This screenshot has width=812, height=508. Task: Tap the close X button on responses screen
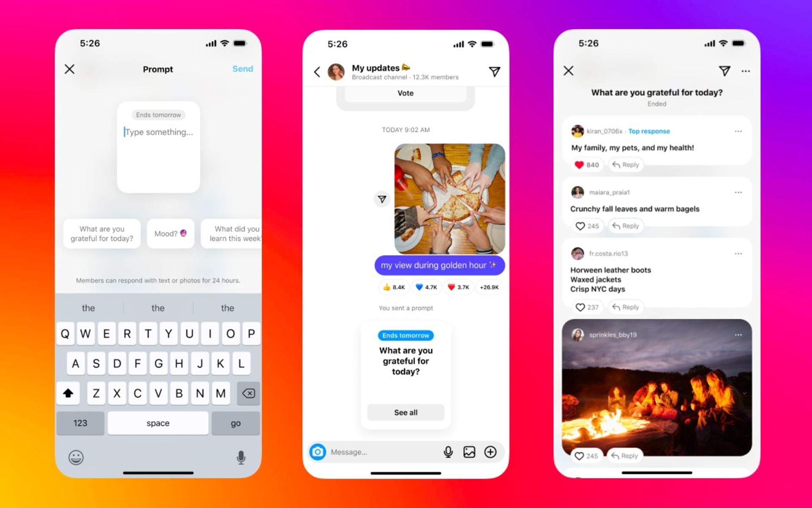point(568,70)
